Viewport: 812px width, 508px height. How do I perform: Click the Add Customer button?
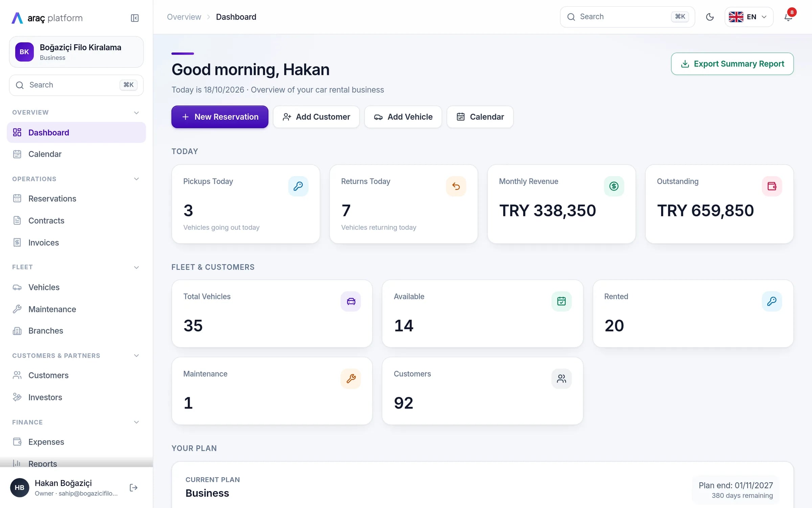[x=316, y=117]
